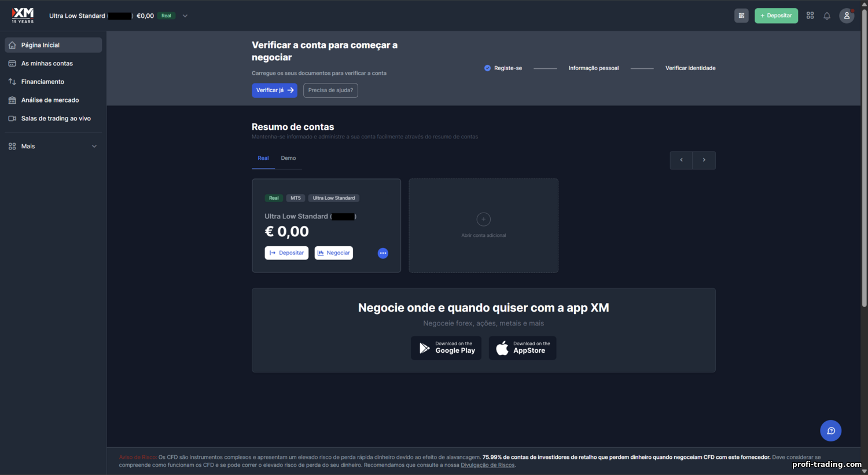Go to previous account with left arrow

(x=681, y=160)
